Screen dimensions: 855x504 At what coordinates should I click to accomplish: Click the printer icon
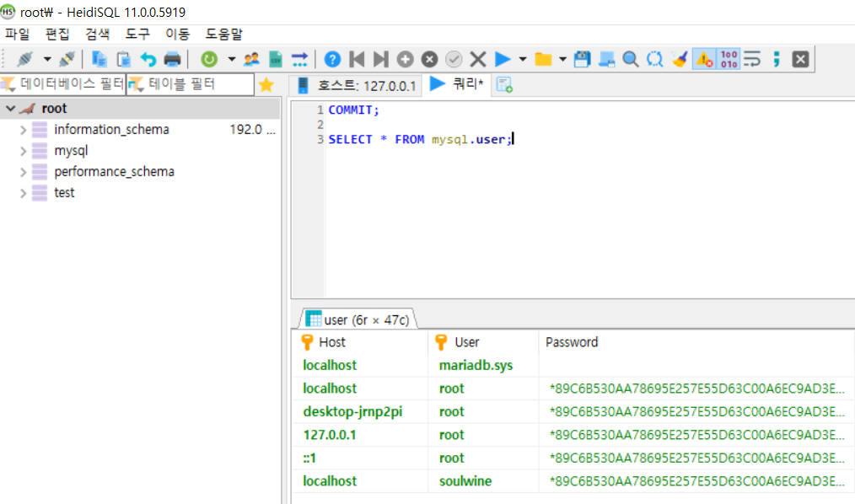[172, 59]
